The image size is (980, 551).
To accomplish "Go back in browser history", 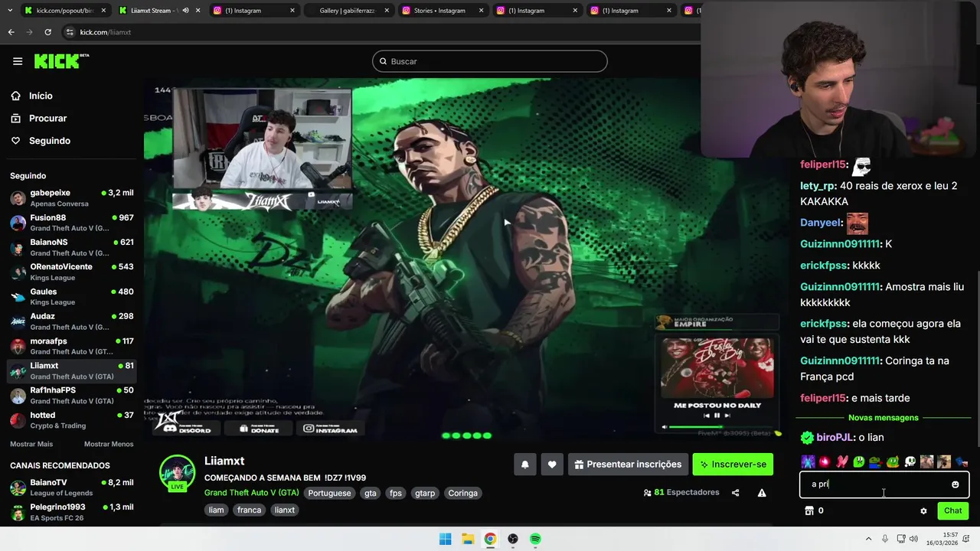I will click(11, 32).
